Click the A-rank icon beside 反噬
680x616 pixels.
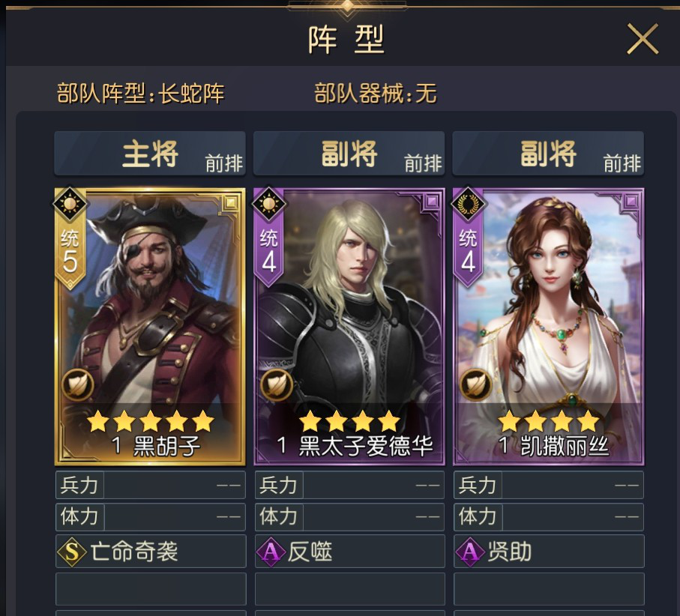pyautogui.click(x=270, y=552)
